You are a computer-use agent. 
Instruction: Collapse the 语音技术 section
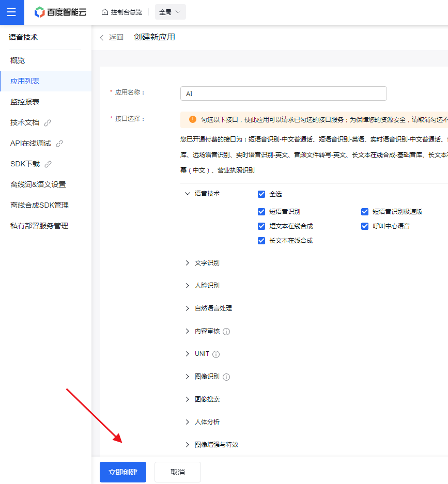[188, 194]
